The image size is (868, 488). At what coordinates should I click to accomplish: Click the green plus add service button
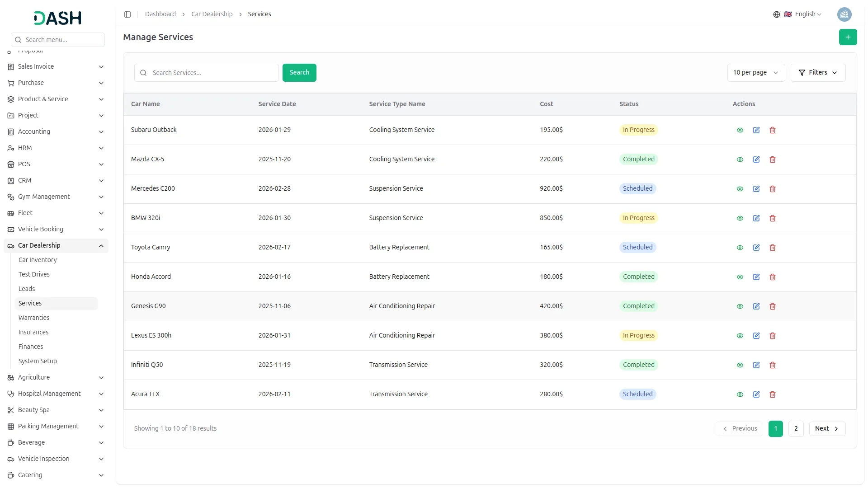(847, 37)
